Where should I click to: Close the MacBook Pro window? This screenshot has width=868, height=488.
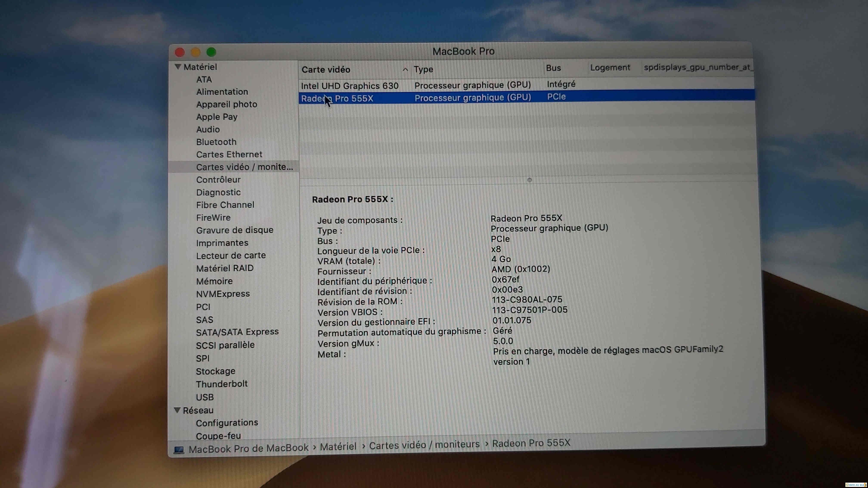(x=180, y=52)
